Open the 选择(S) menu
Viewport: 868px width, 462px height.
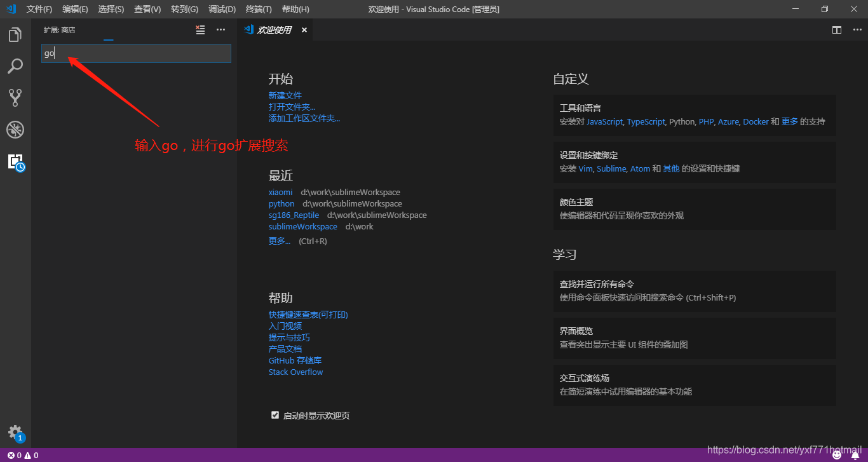click(x=111, y=9)
